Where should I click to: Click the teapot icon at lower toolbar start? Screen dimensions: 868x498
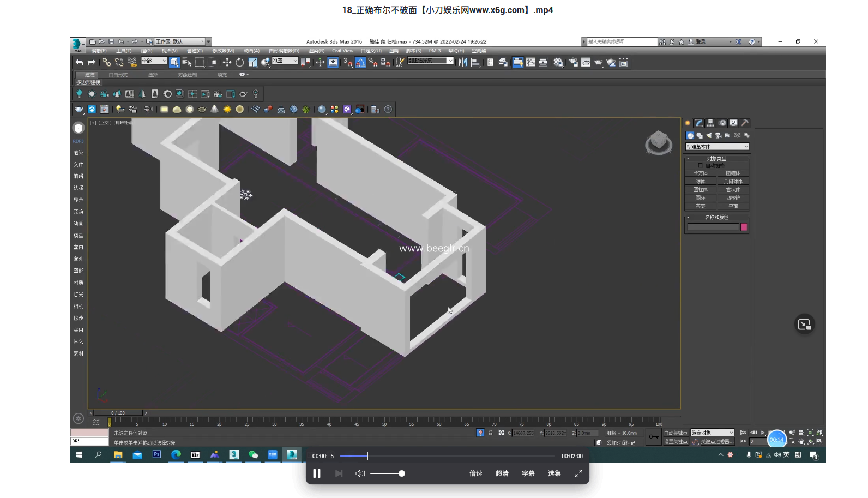click(79, 109)
